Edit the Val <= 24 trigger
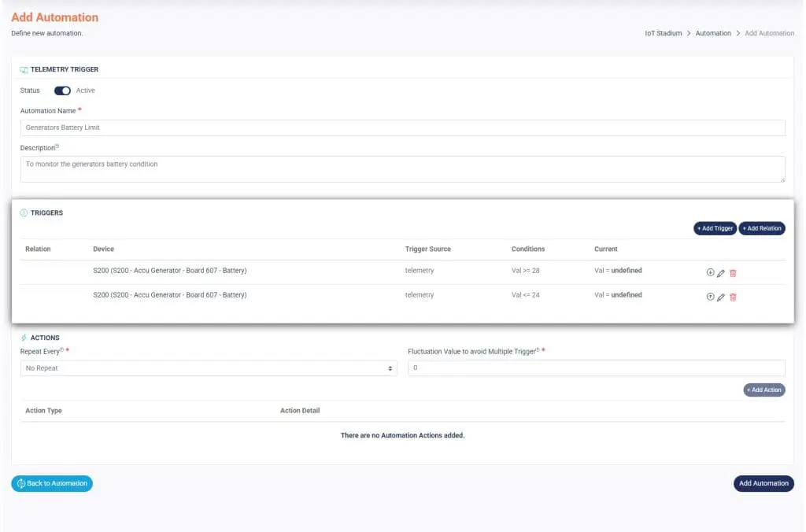The height and width of the screenshot is (532, 806). coord(721,297)
